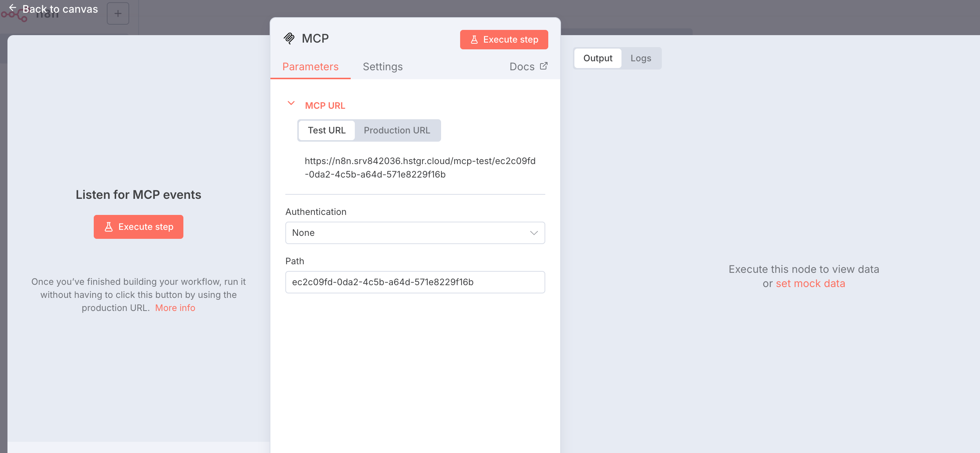Click the Listen for MCP events heading

139,194
